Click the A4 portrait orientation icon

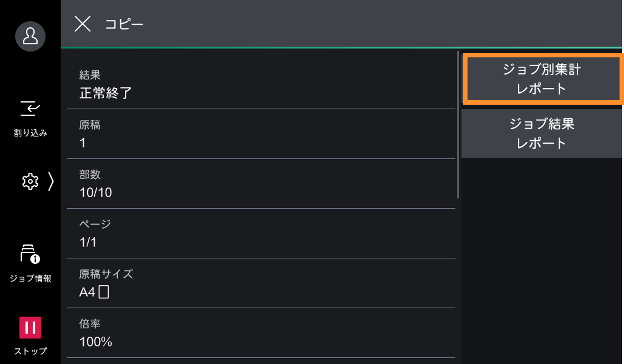pos(103,292)
